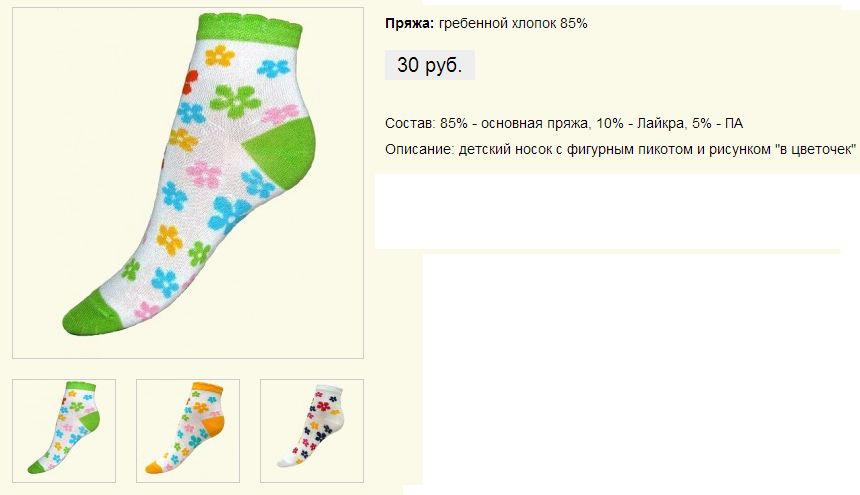Click the "30 руб." price box

click(429, 66)
